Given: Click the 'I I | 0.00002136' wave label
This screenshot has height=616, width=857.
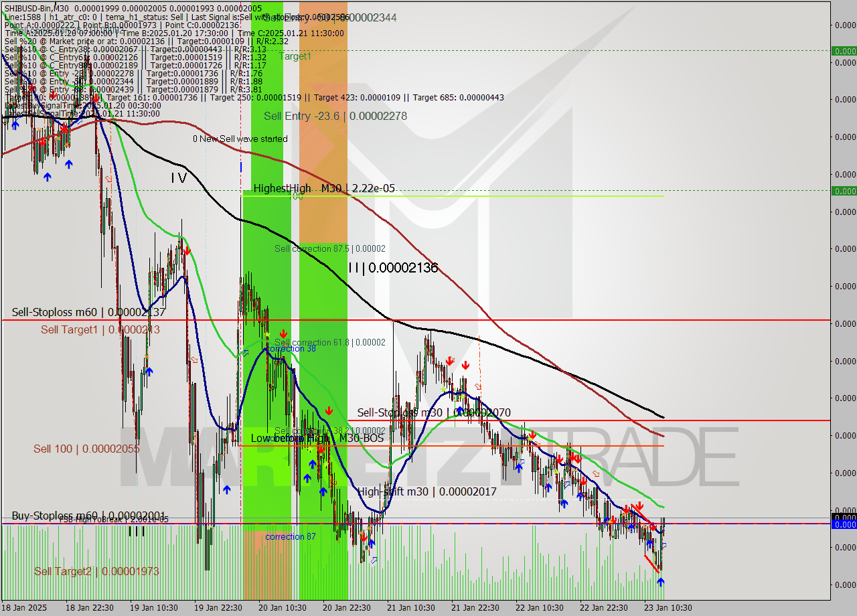Looking at the screenshot, I should (x=393, y=268).
